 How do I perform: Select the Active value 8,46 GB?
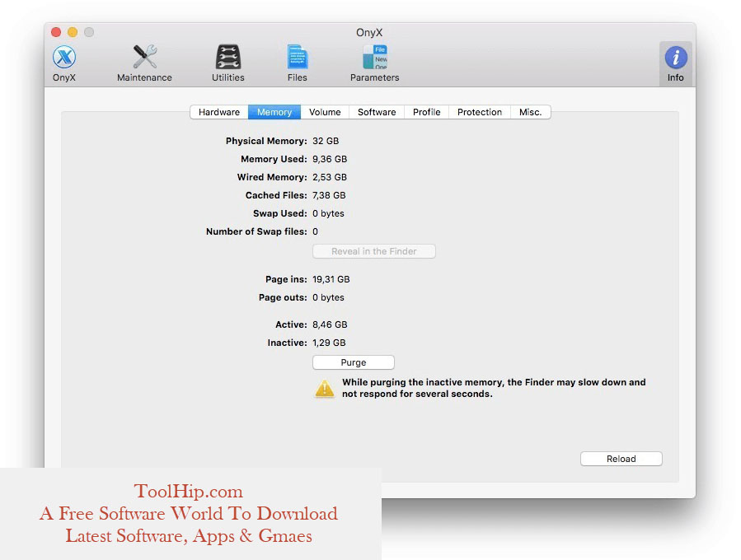click(330, 324)
